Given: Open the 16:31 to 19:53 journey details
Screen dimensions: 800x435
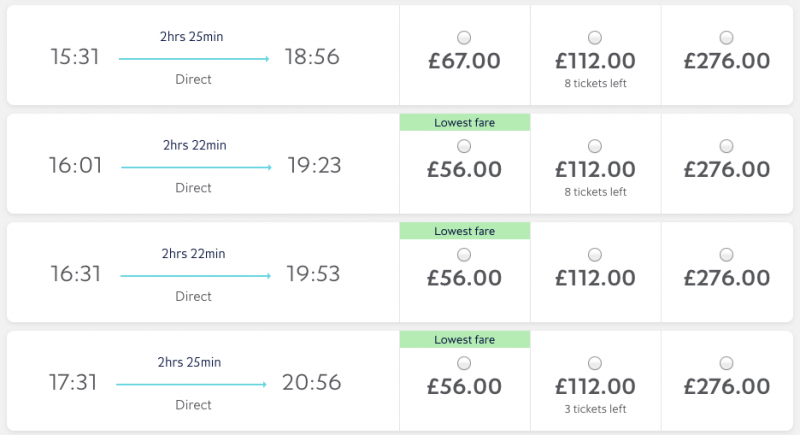Looking at the screenshot, I should click(203, 272).
